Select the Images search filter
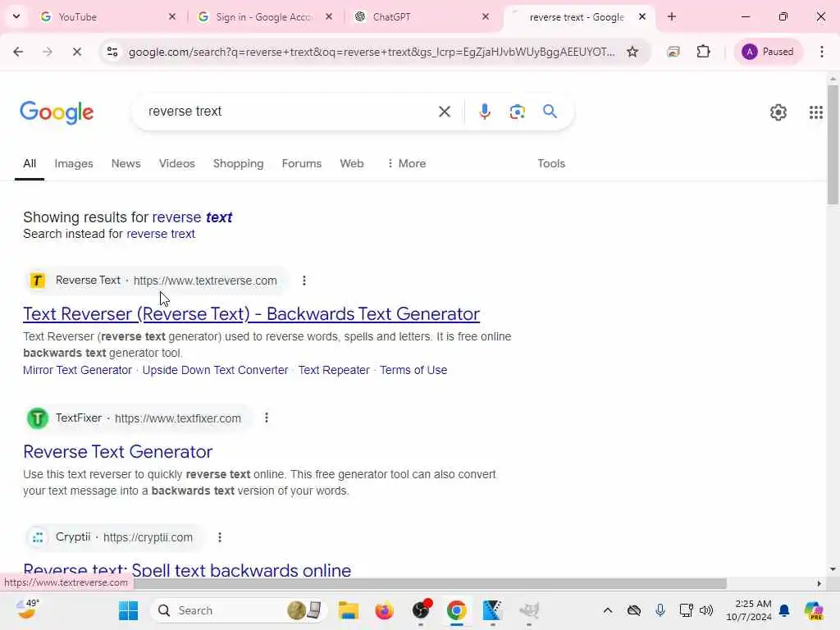 click(73, 163)
